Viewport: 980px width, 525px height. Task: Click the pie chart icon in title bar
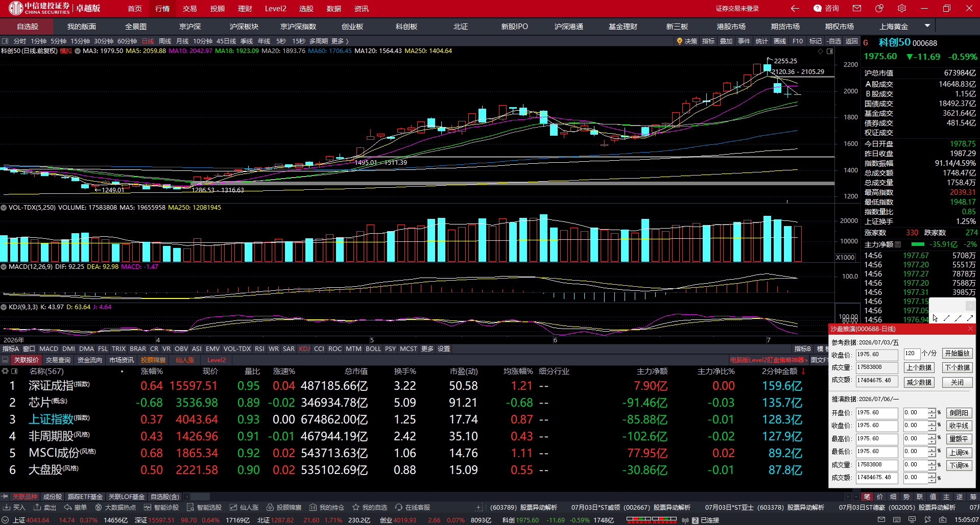[x=879, y=8]
